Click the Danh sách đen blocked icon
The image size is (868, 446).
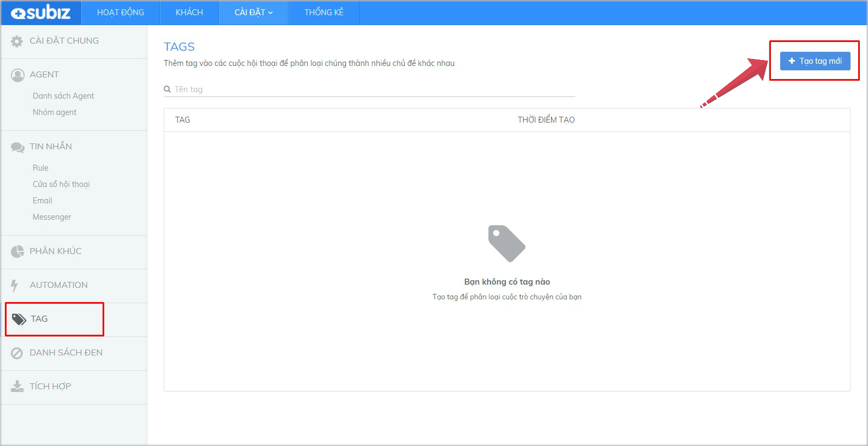coord(17,353)
